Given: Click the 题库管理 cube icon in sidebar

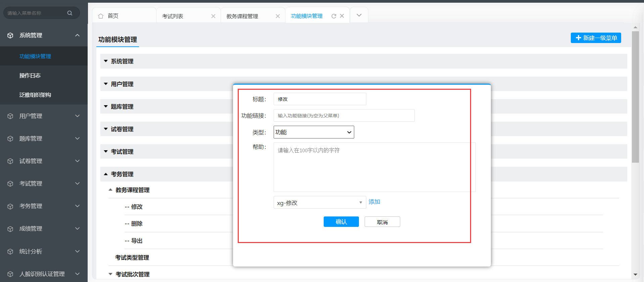Looking at the screenshot, I should point(10,138).
